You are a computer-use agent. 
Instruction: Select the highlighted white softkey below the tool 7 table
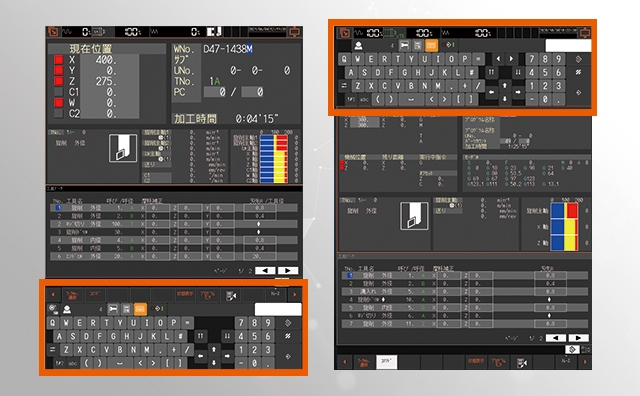(x=386, y=361)
